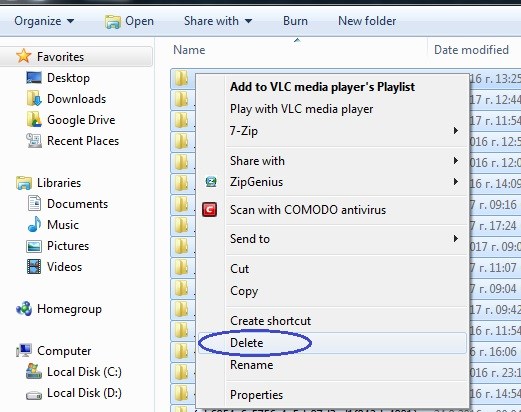The width and height of the screenshot is (521, 412).
Task: Select the folder icon dated 13:25
Action: pos(182,78)
